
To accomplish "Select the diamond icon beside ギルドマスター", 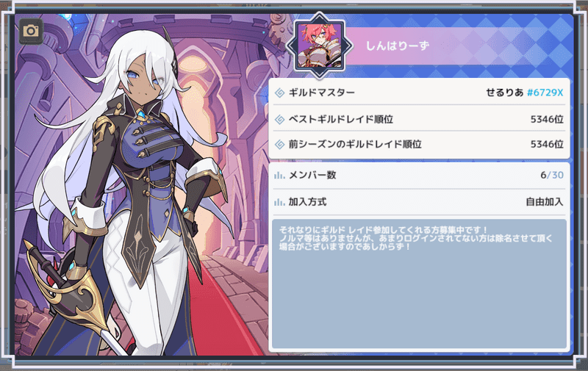I will (279, 93).
